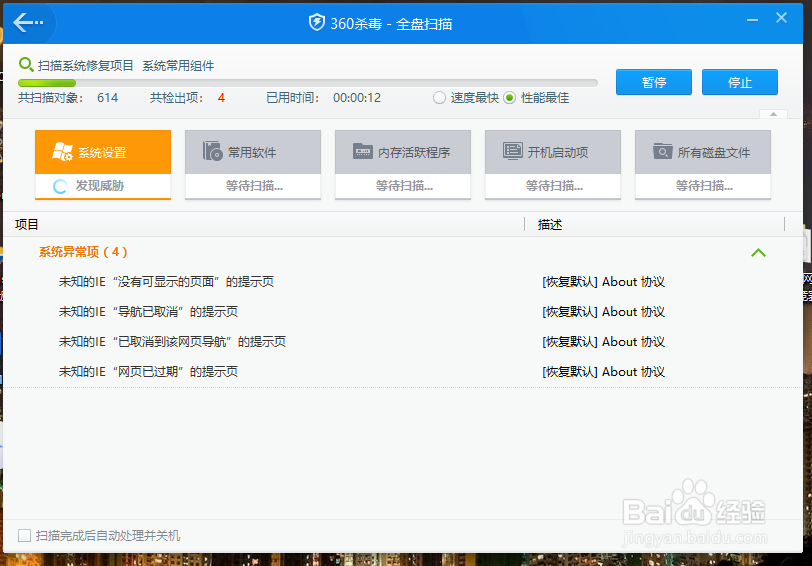The width and height of the screenshot is (812, 566).
Task: Minimize the 360杀毒 window
Action: 752,20
